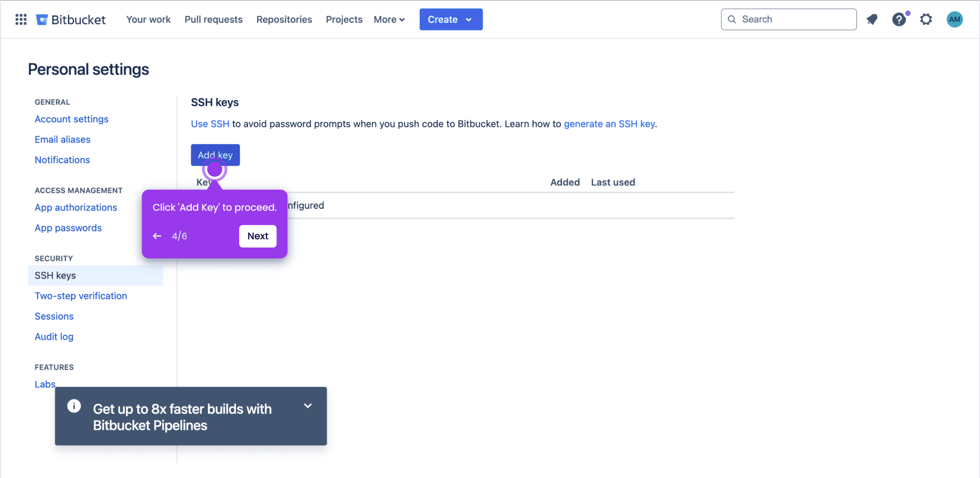
Task: Open the Repositories menu item
Action: click(284, 19)
